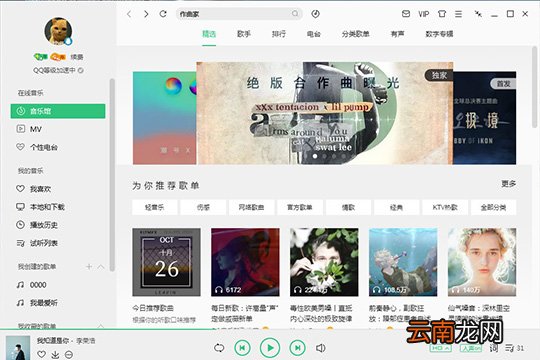Filter by 官方歌单 tag
Screen dimensions: 540x360
tap(300, 207)
